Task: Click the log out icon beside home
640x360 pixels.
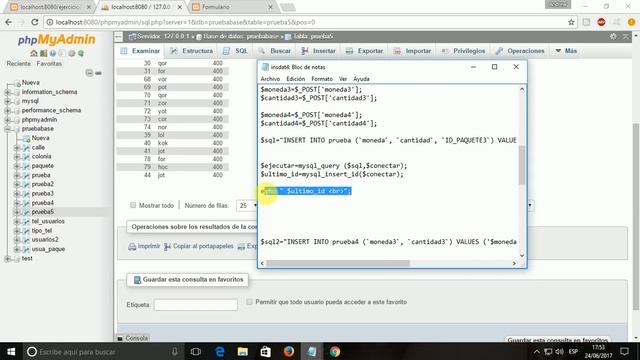Action: (43, 53)
